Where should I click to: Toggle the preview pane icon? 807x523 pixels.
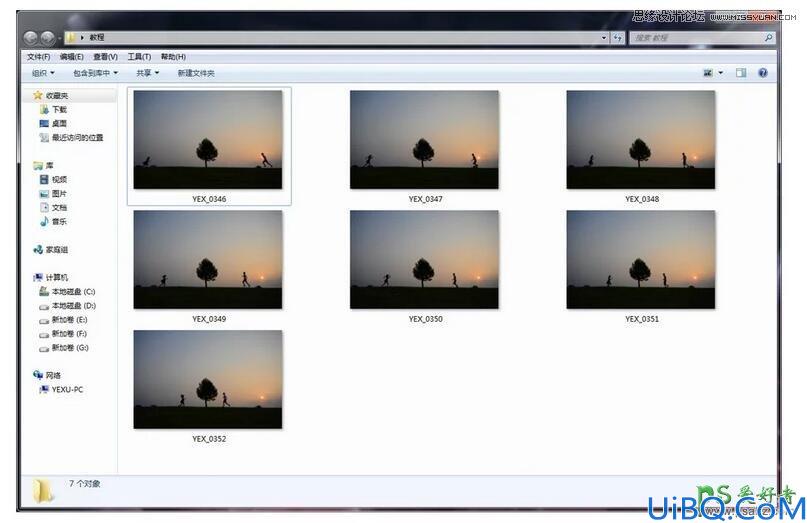tap(741, 73)
